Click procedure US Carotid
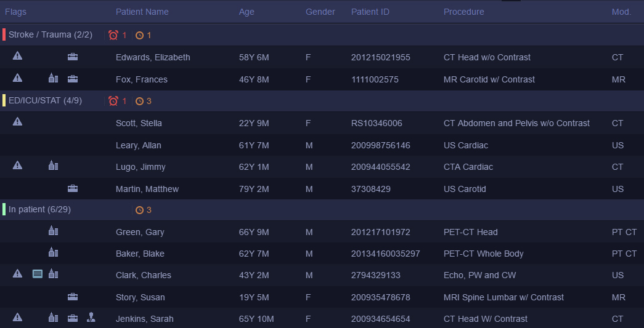The height and width of the screenshot is (328, 644). pos(465,190)
